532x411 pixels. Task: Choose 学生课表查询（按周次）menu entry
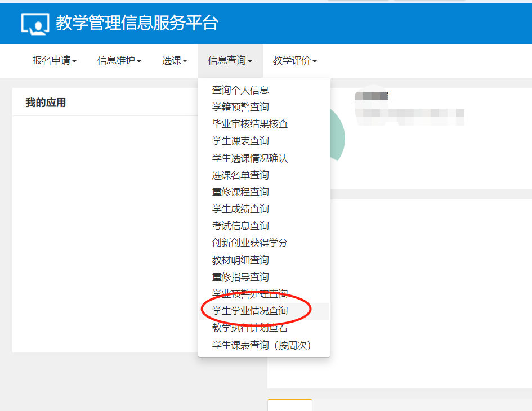[x=261, y=345]
